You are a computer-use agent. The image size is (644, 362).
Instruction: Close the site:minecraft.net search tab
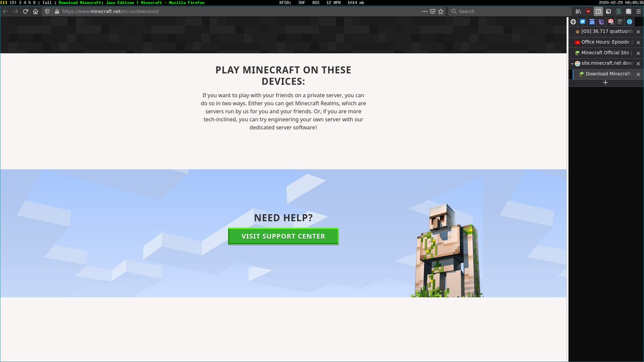pyautogui.click(x=638, y=63)
